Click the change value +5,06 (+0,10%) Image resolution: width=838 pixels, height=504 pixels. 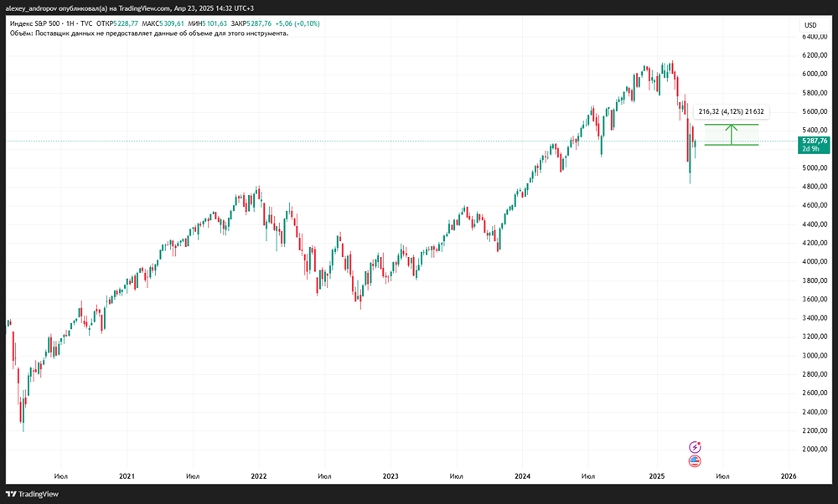coord(297,23)
